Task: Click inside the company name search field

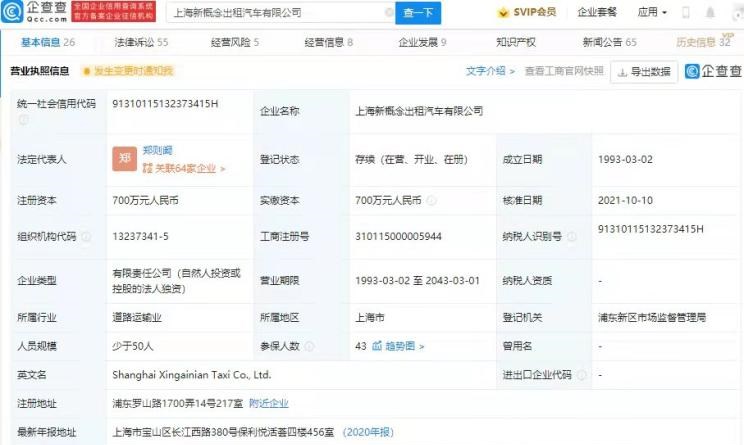Action: point(278,13)
